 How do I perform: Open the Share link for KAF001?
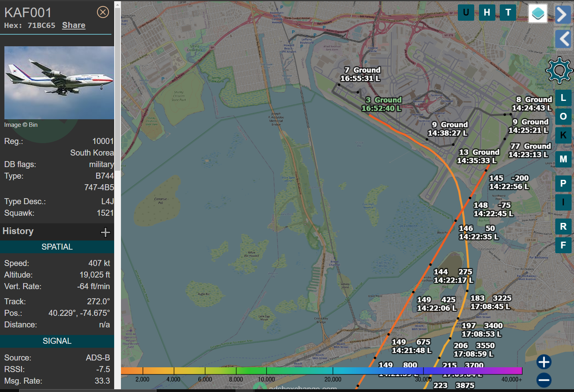74,25
